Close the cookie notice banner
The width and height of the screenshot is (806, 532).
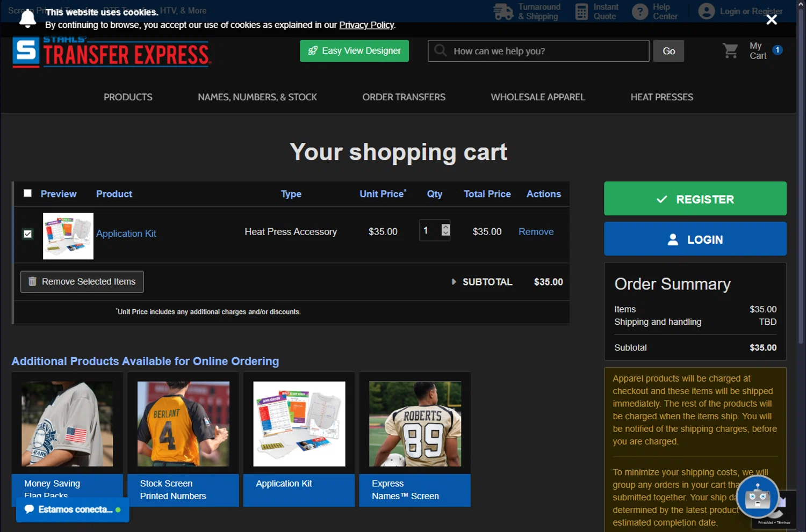click(772, 20)
